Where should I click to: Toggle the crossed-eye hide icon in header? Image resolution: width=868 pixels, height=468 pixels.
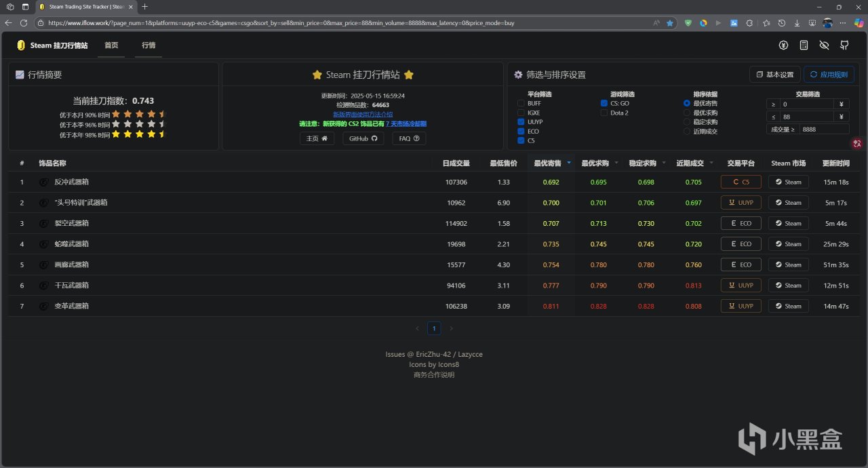click(x=825, y=45)
